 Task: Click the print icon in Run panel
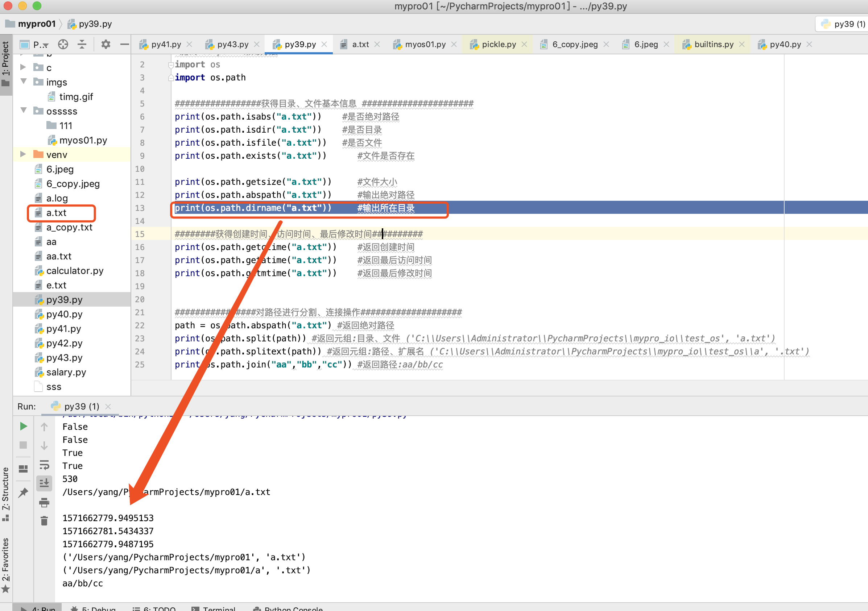(44, 503)
